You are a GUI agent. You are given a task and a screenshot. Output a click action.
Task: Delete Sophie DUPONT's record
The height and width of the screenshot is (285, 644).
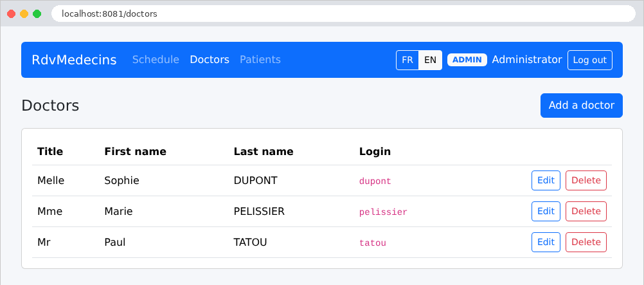pyautogui.click(x=586, y=181)
